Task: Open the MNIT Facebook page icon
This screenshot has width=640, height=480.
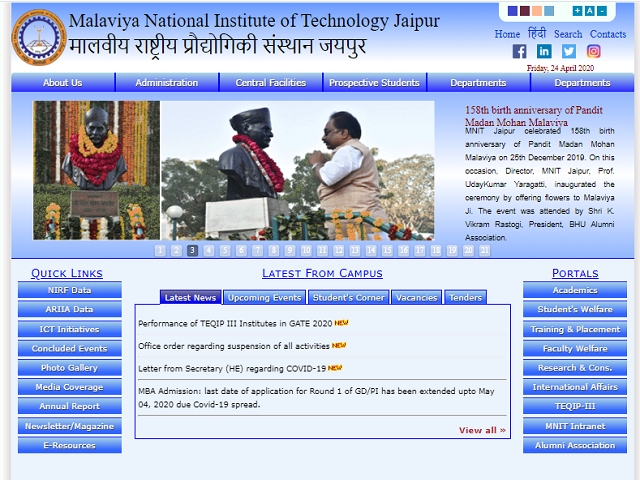Action: [x=519, y=51]
